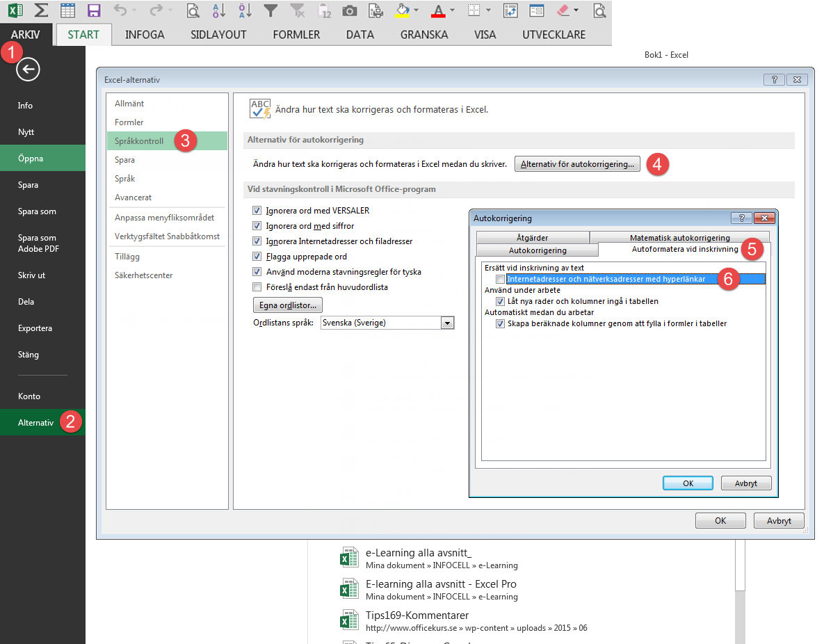Image resolution: width=824 pixels, height=644 pixels.
Task: Click the Filter funnel icon
Action: point(271,10)
